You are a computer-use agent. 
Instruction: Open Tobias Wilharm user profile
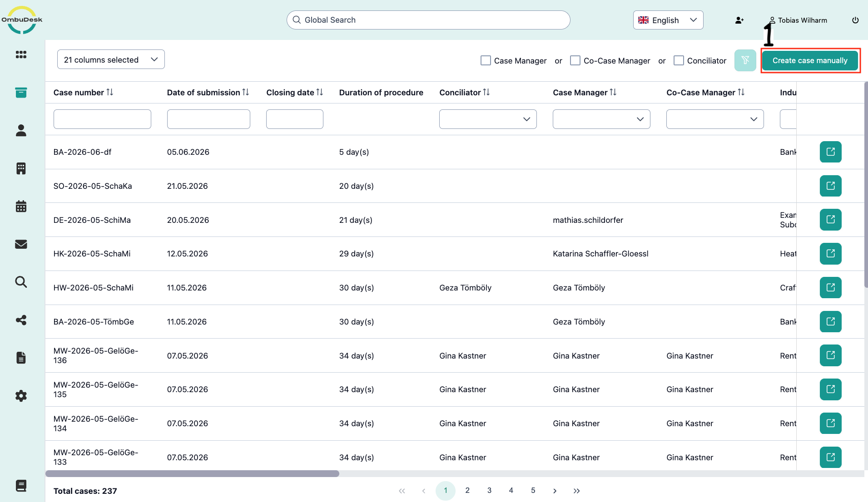798,20
